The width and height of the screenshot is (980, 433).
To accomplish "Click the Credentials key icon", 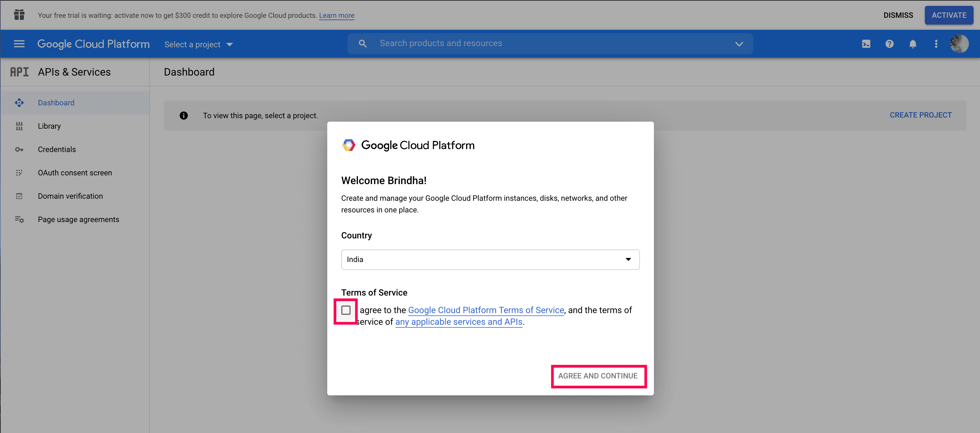I will click(x=19, y=149).
